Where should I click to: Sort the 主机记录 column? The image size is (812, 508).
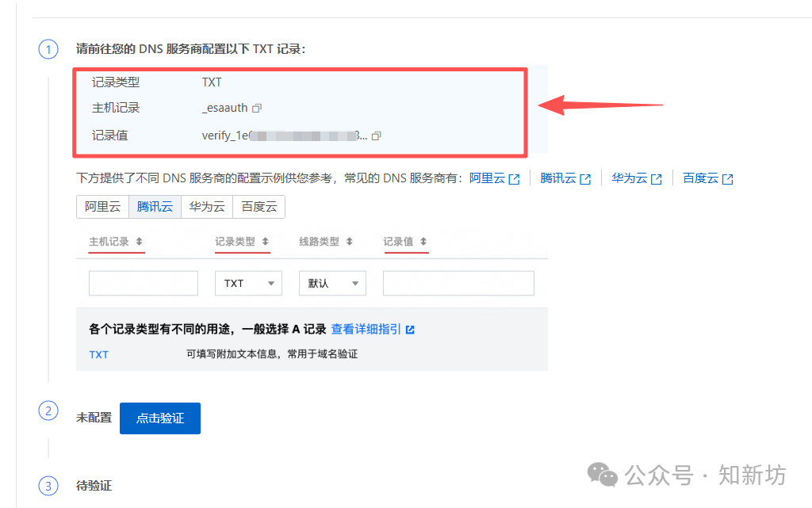click(138, 242)
